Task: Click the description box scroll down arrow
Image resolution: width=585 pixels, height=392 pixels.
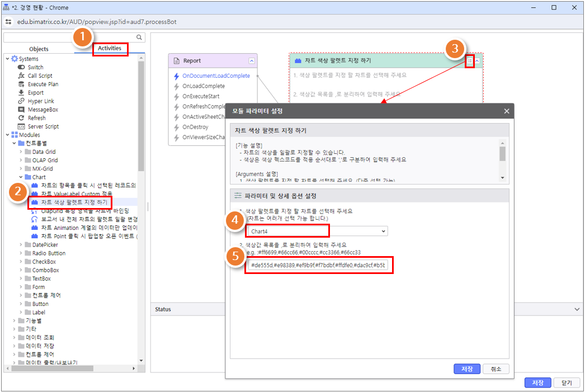Action: [503, 178]
